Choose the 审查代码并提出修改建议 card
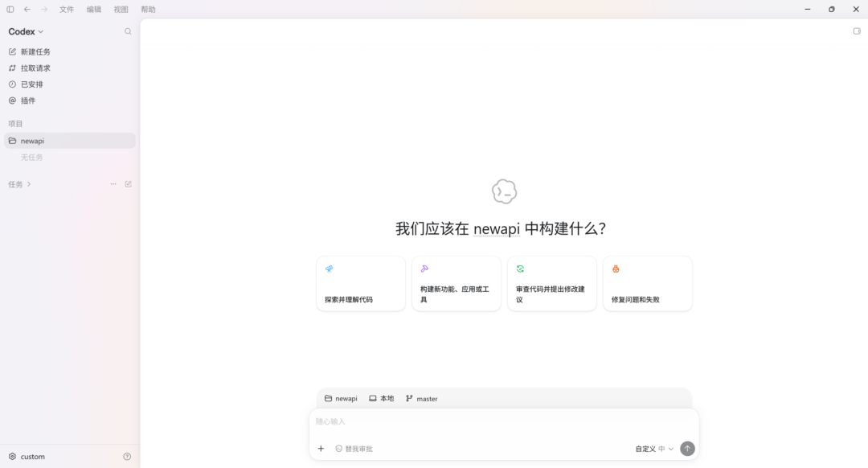This screenshot has height=468, width=868. [552, 284]
